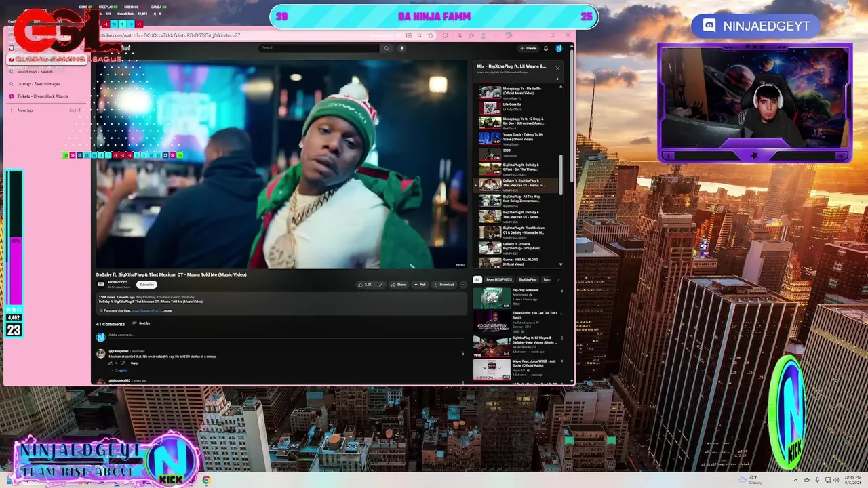Like the @graciegamez comment
The width and height of the screenshot is (868, 488).
click(111, 363)
